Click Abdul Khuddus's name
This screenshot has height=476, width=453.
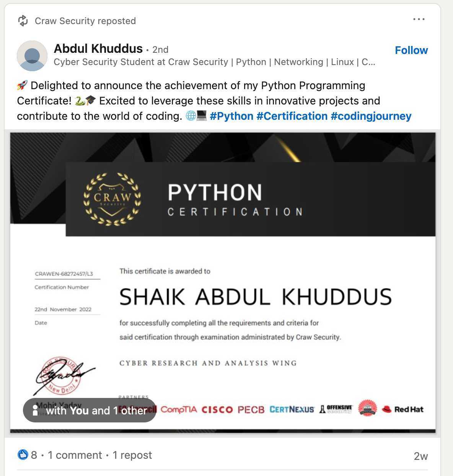click(98, 49)
